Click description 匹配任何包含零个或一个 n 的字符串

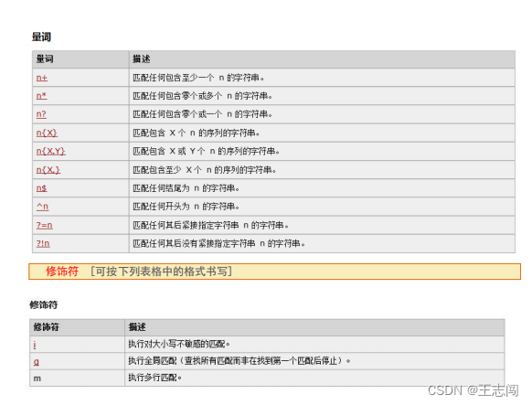[x=203, y=114]
